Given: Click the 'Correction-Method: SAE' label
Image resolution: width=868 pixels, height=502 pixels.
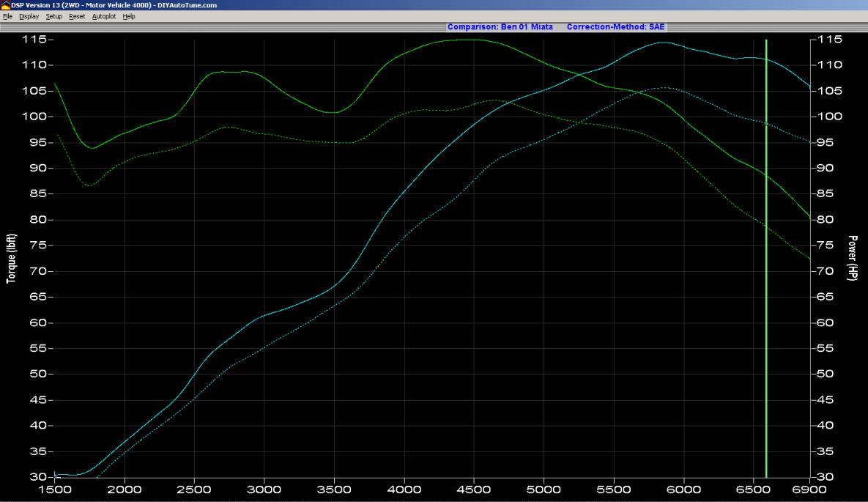Looking at the screenshot, I should pos(615,27).
